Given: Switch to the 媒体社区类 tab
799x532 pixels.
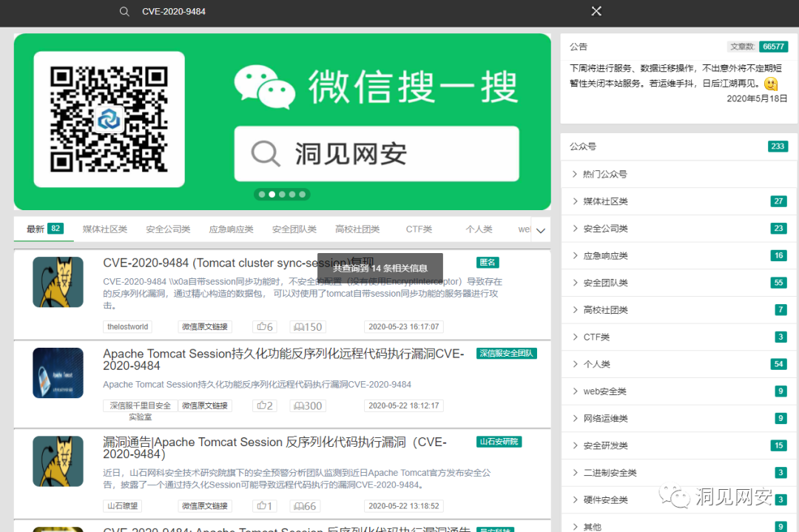Looking at the screenshot, I should pos(105,229).
